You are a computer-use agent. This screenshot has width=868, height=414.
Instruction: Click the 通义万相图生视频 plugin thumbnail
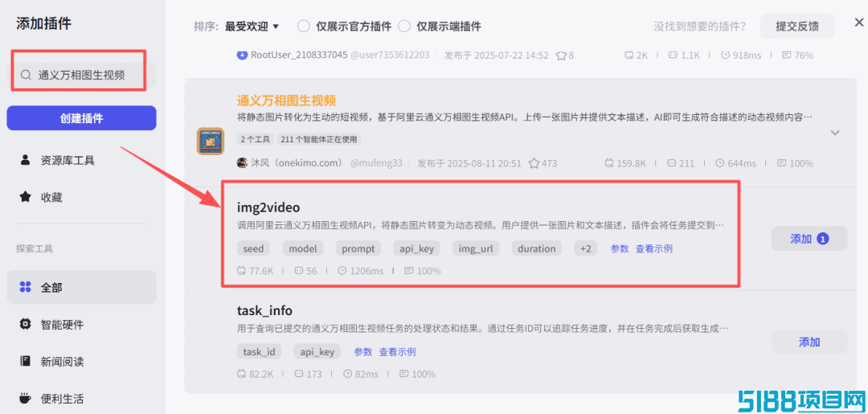pos(211,141)
